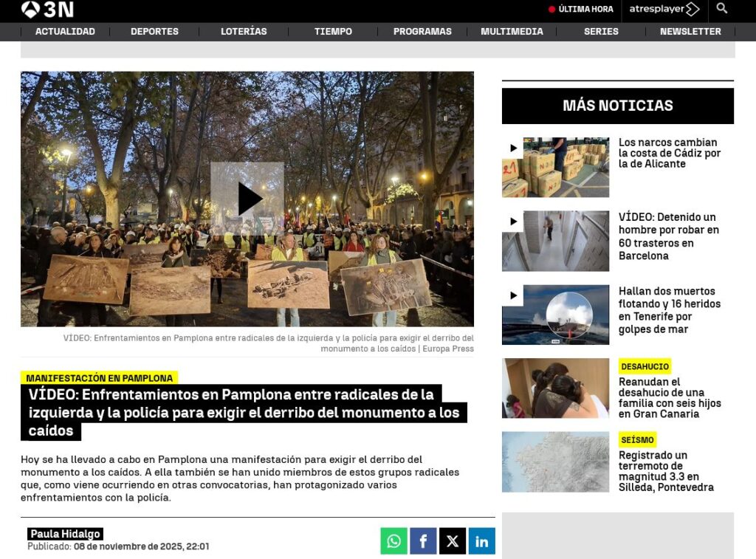The width and height of the screenshot is (756, 559).
Task: Click the Manifestación en Pamplona tag
Action: click(x=99, y=378)
